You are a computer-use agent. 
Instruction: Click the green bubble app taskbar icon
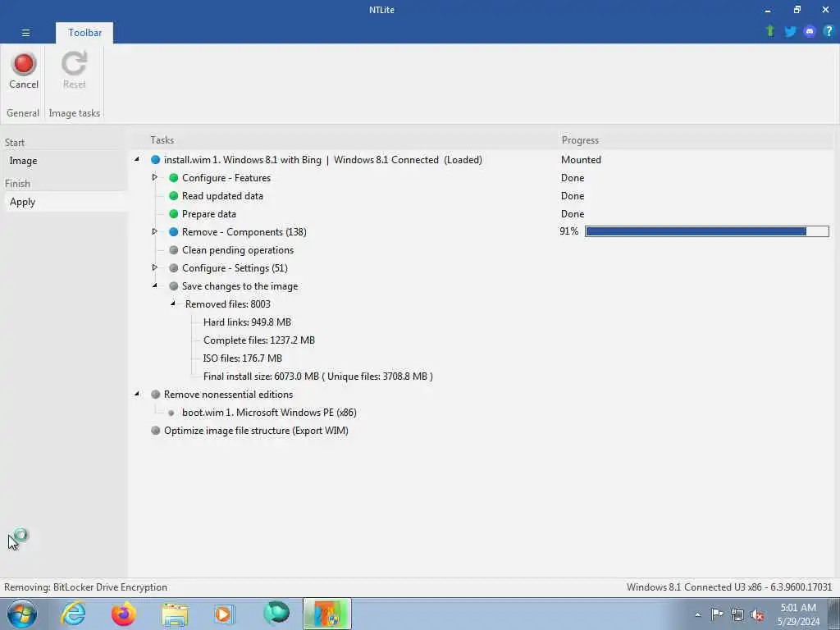click(276, 614)
